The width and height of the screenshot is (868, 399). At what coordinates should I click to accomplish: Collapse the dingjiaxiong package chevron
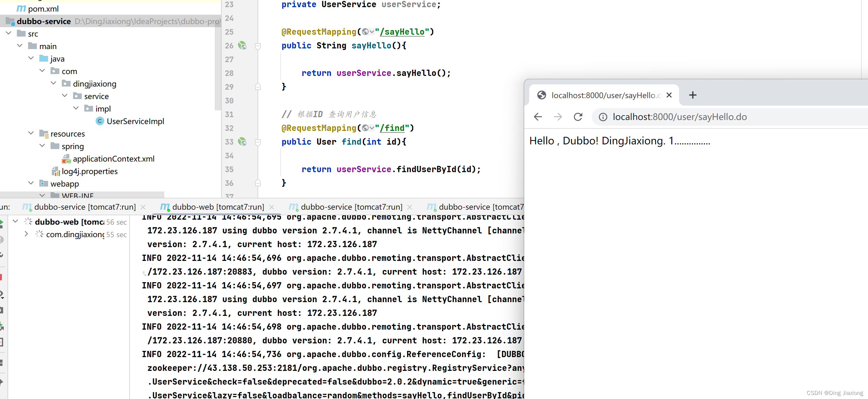click(53, 83)
